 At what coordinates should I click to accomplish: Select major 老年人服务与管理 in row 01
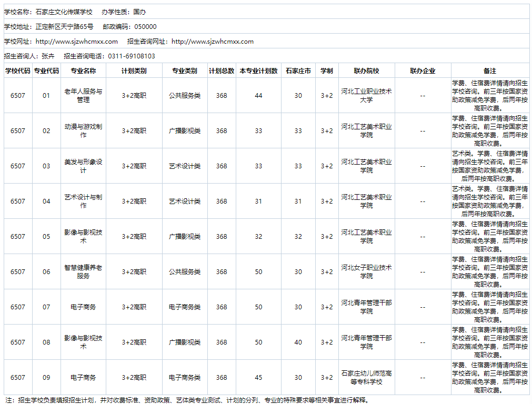coord(83,95)
